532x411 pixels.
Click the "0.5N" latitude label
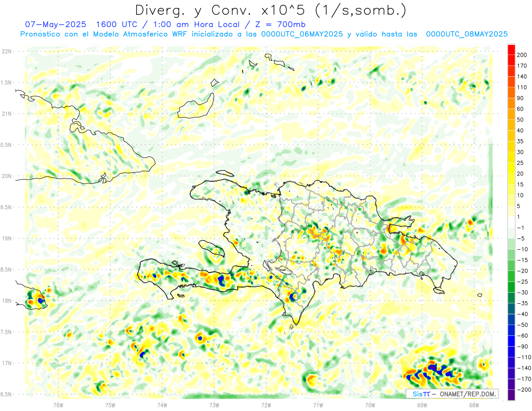point(7,145)
